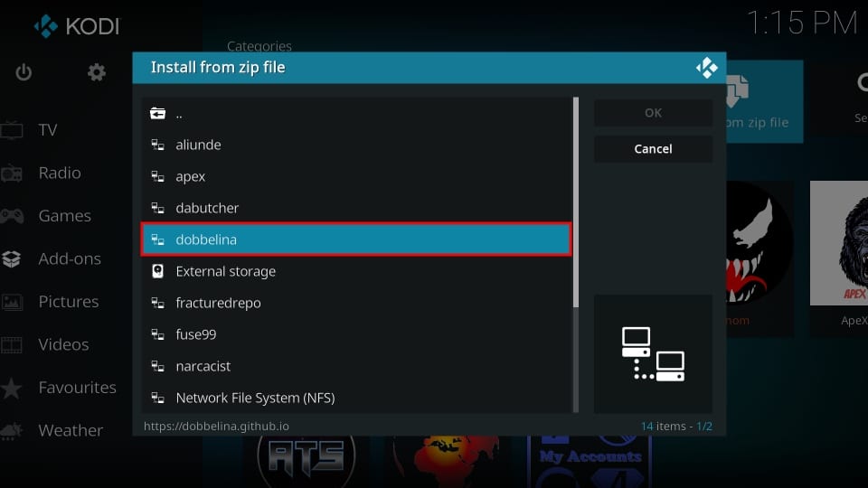Click the '14 items - 1/2' counter

point(676,426)
